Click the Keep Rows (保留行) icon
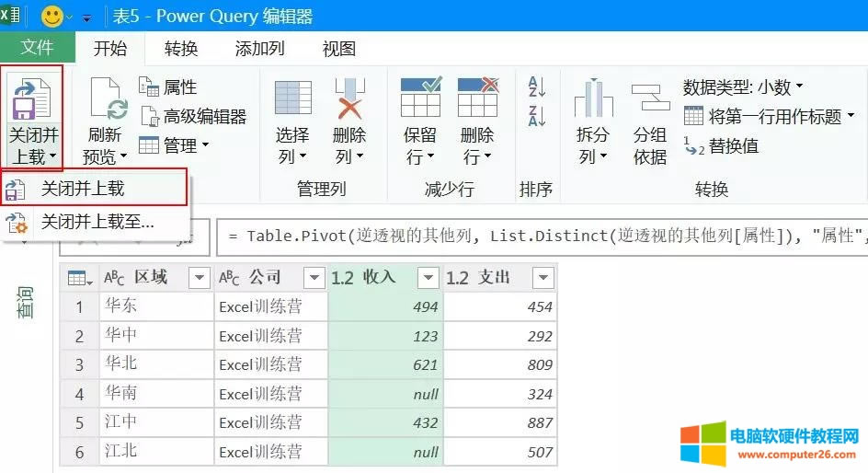 point(421,98)
